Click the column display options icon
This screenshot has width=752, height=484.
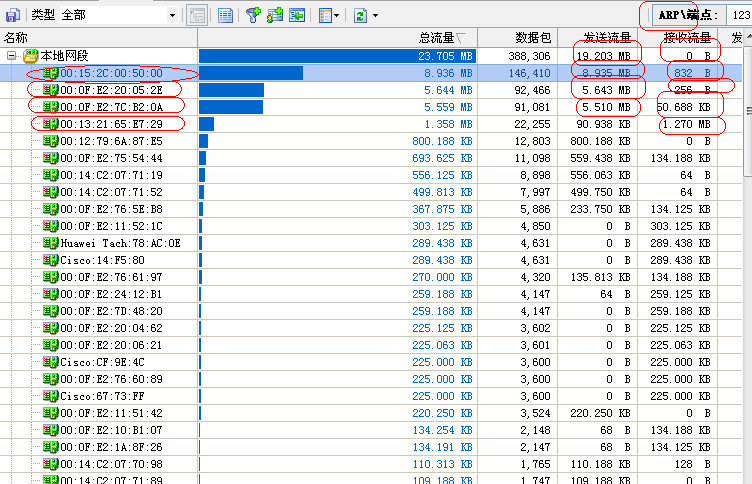[324, 15]
